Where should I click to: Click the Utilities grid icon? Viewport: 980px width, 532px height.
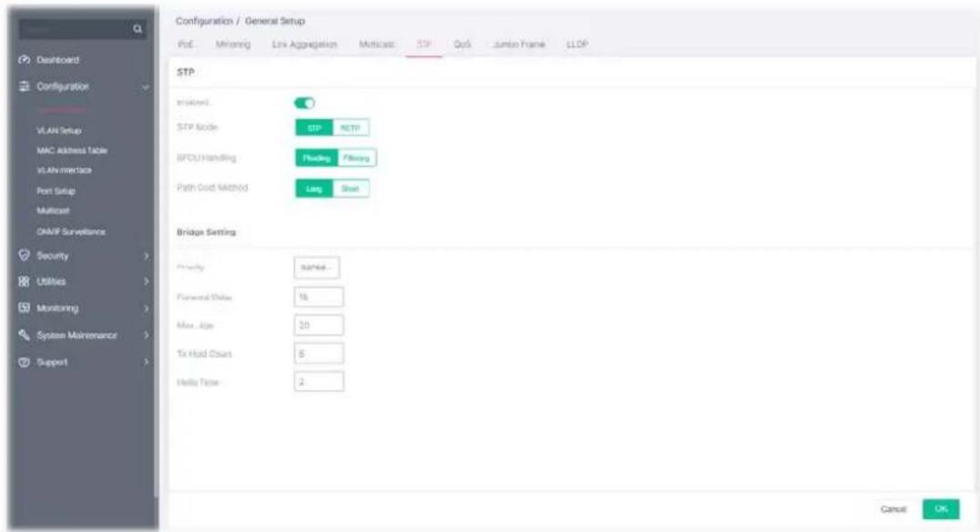pyautogui.click(x=25, y=281)
